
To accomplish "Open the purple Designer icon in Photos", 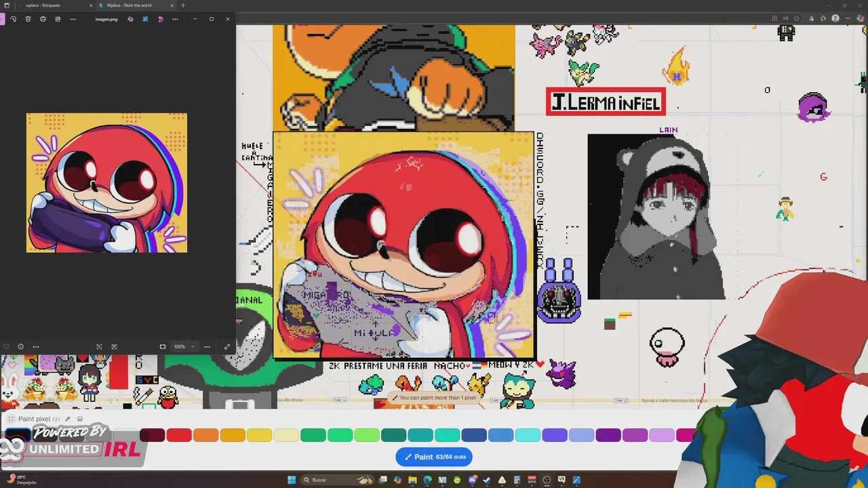I will (160, 19).
